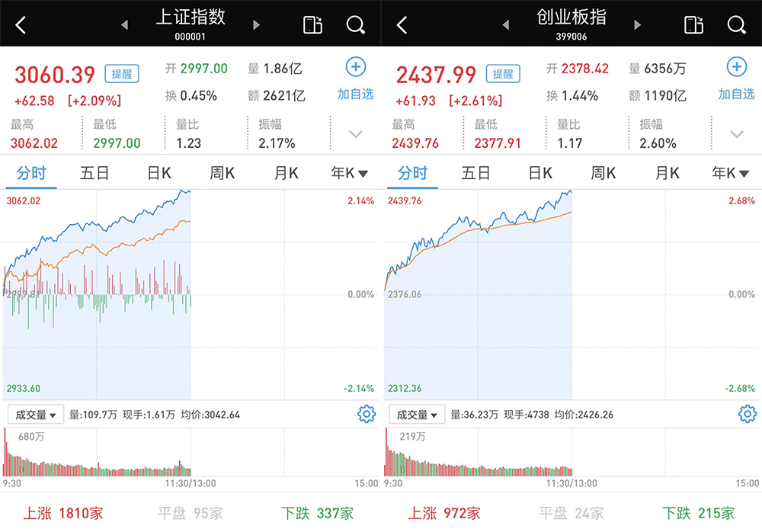The image size is (762, 532).
Task: Tap landscape view icon on 上证指数 header
Action: [312, 25]
